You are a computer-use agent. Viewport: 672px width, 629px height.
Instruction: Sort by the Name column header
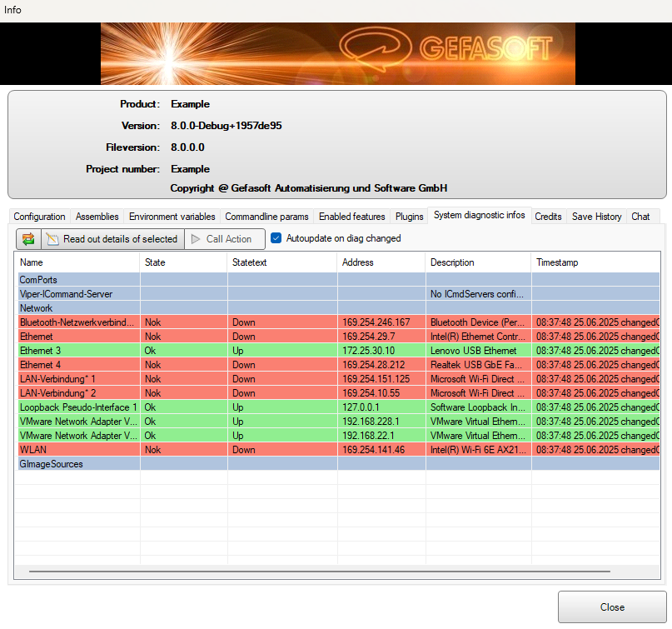pos(77,262)
